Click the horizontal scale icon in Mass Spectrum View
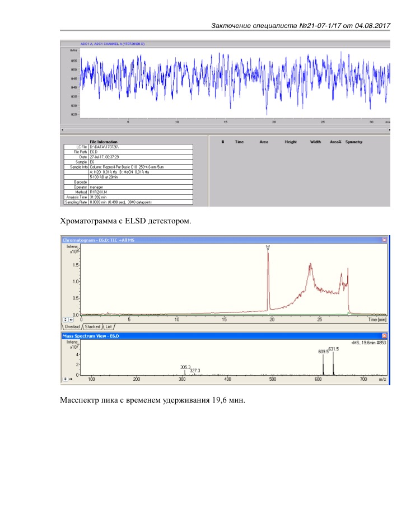Viewport: 420px width, 523px height. 71,379
